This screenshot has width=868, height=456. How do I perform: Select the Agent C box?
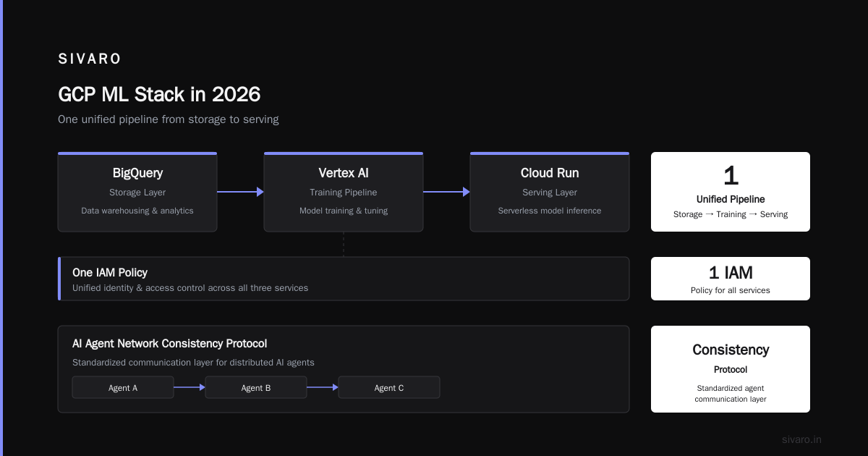389,387
